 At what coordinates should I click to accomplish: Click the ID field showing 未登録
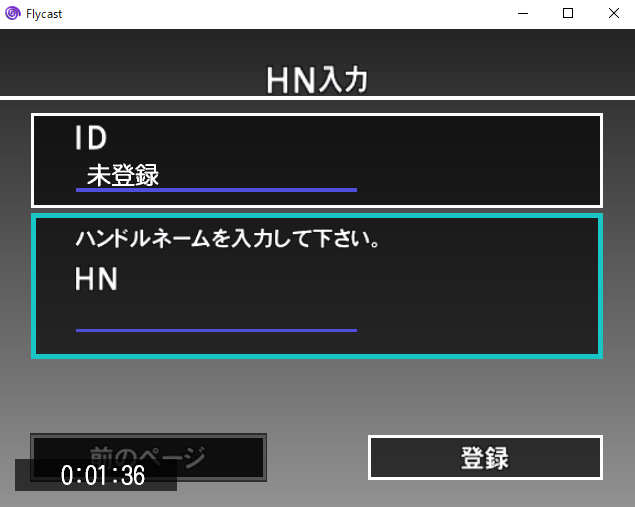click(x=216, y=177)
